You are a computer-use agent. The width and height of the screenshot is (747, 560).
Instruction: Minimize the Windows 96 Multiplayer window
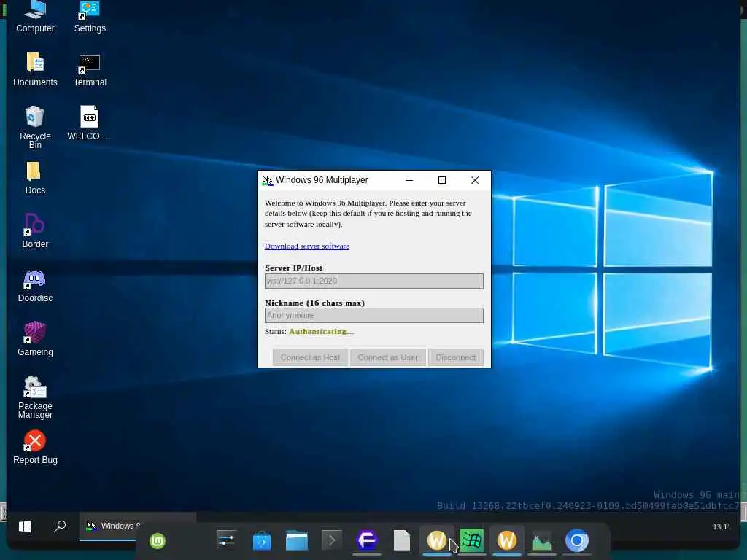point(409,180)
